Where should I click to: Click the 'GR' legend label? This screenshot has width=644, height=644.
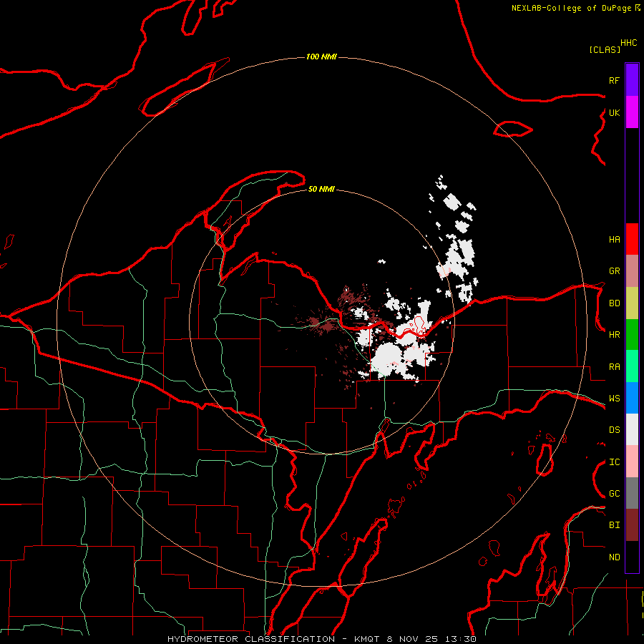(614, 270)
